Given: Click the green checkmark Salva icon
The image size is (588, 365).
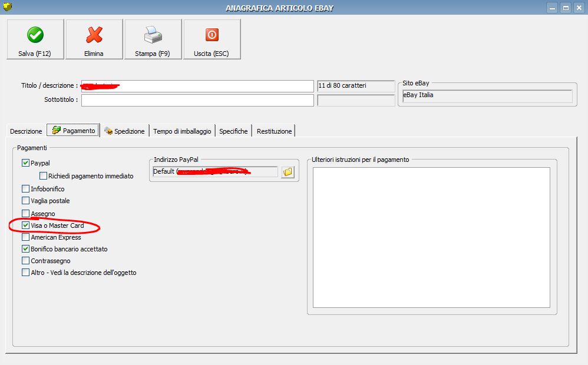Looking at the screenshot, I should click(35, 35).
